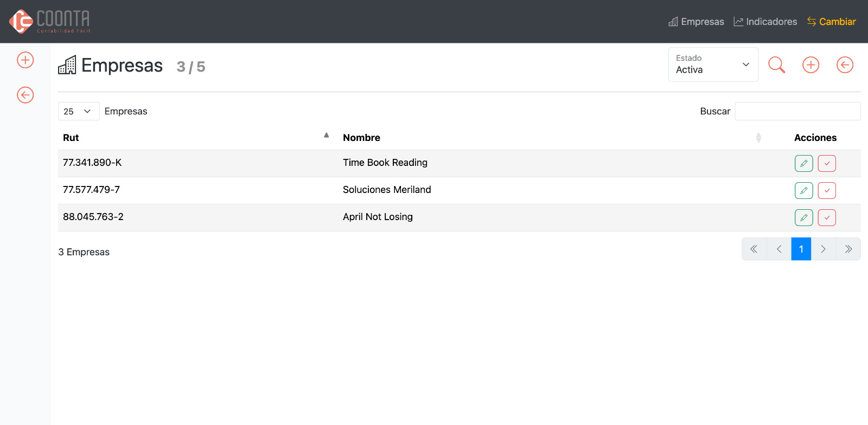
Task: Toggle status check for April Not Losing
Action: pos(827,217)
